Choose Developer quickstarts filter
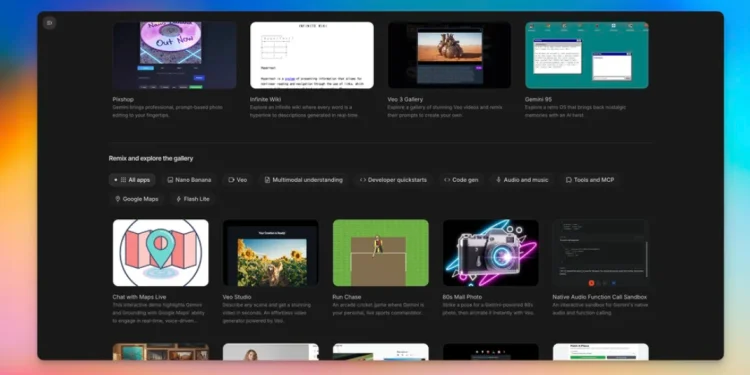The image size is (750, 375). point(393,180)
